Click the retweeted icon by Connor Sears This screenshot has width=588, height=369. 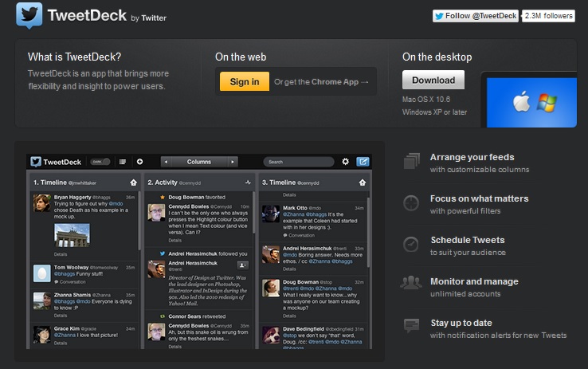163,316
